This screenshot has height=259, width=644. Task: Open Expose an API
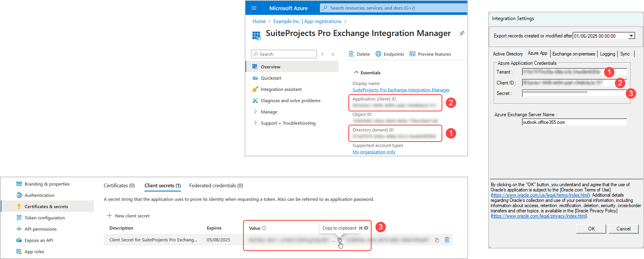[x=34, y=240]
